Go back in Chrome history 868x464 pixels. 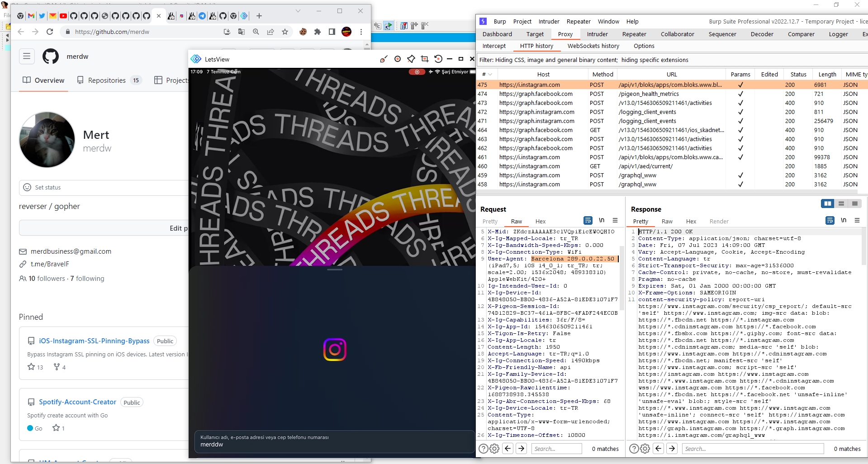point(21,32)
